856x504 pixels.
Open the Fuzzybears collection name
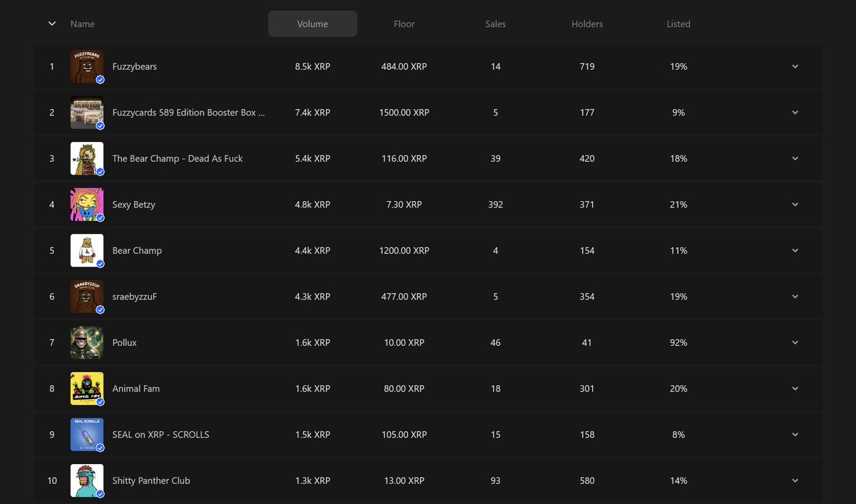click(x=135, y=66)
